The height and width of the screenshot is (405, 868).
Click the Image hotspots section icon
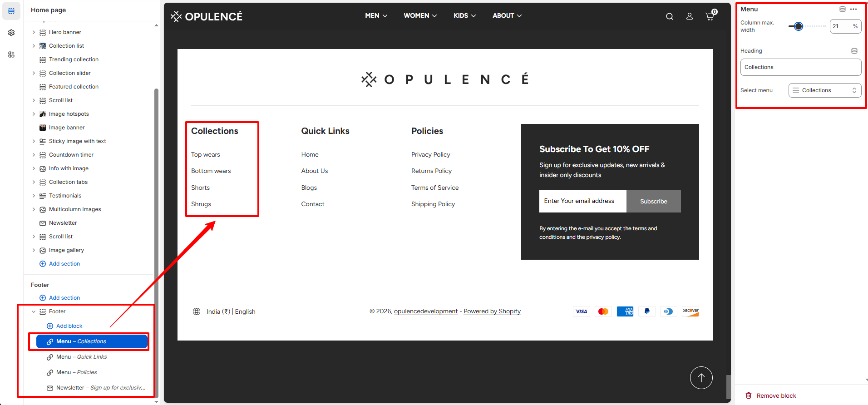click(43, 114)
